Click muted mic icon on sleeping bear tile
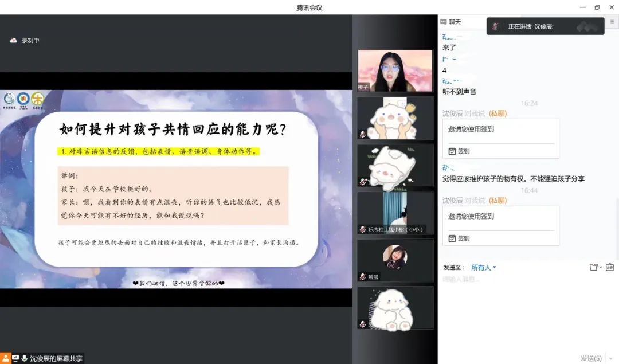Viewport: 619px width, 364px height. click(363, 182)
